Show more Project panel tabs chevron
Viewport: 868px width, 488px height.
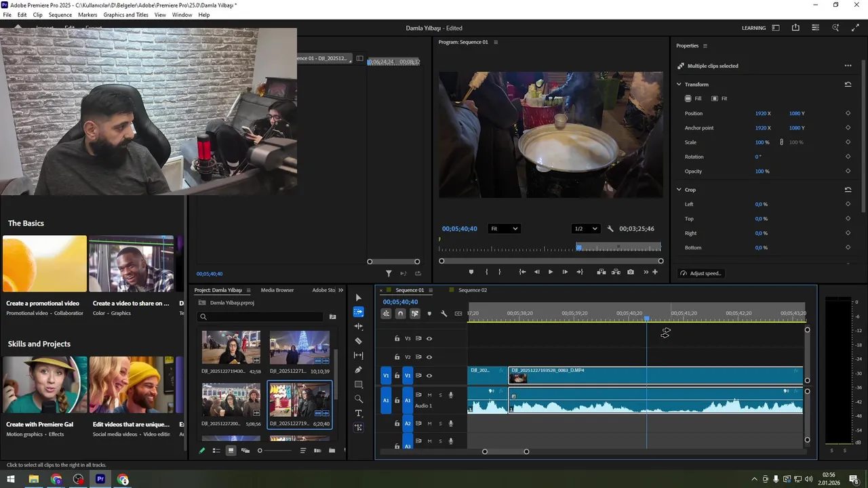340,290
